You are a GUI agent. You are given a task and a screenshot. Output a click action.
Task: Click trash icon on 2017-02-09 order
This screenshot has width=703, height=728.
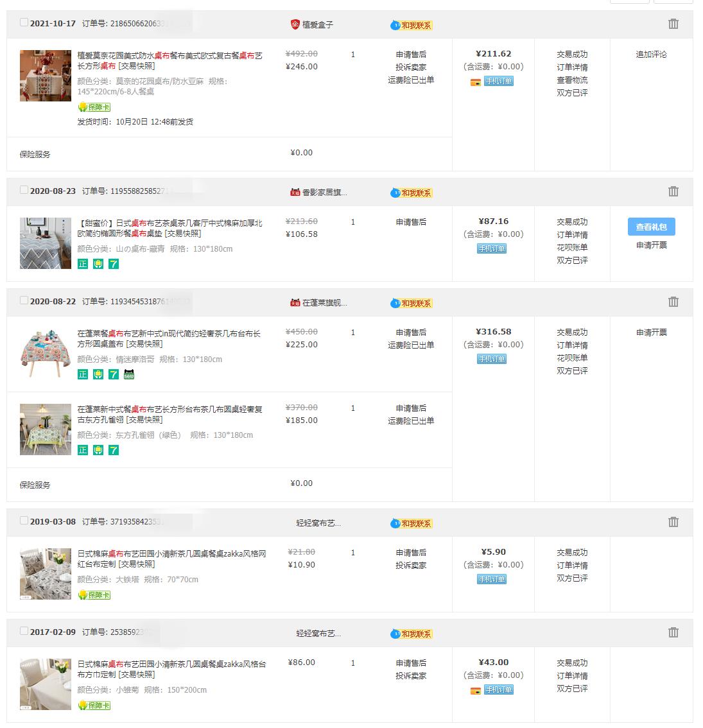click(x=673, y=632)
